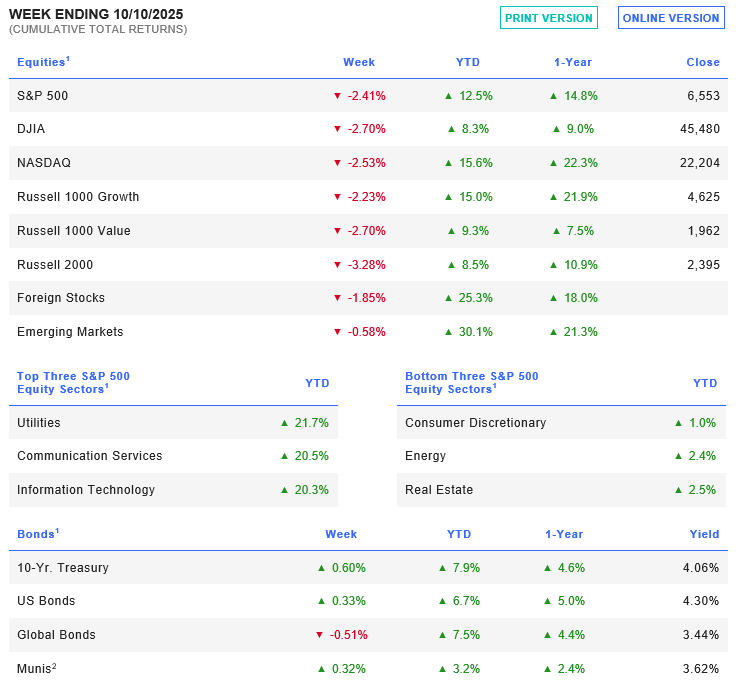This screenshot has height=700, width=739.
Task: Click US Bonds yield 4.30%
Action: pos(701,601)
